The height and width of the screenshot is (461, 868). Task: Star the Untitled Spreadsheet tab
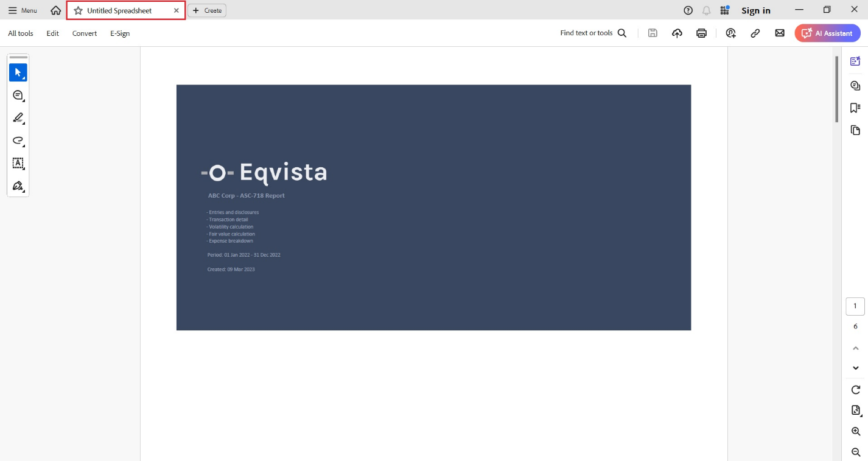pos(78,10)
